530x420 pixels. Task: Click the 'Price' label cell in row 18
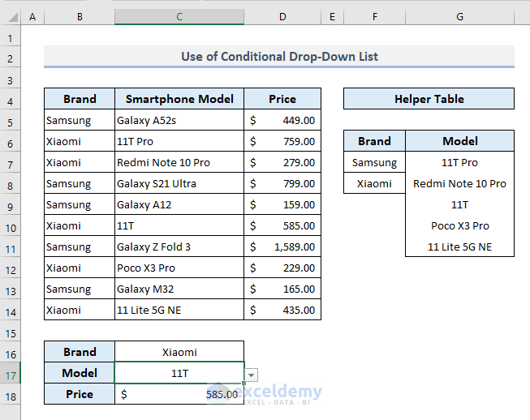click(80, 394)
